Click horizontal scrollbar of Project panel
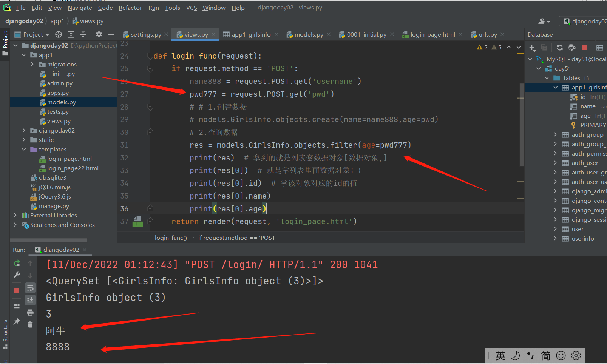 point(49,240)
